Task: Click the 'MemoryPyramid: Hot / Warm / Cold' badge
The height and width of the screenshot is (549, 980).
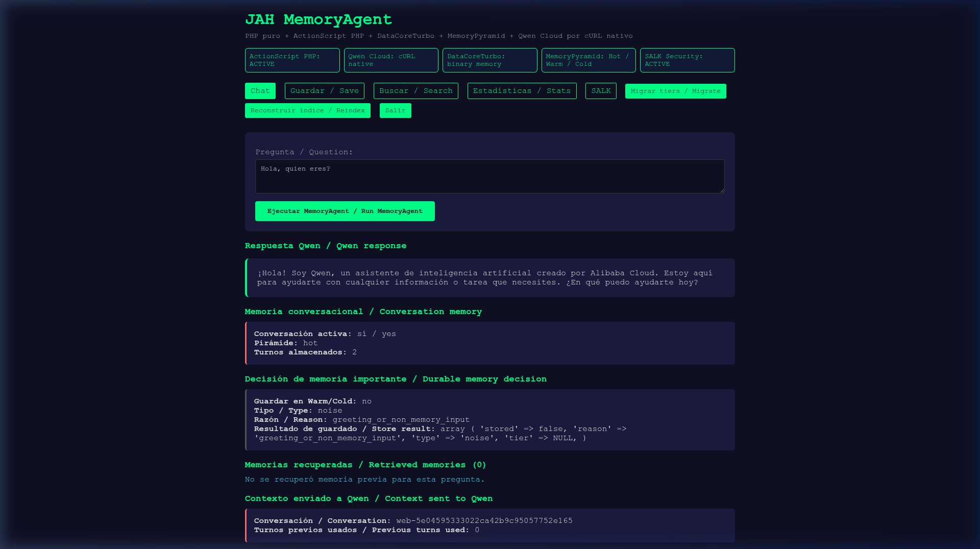Action: (x=589, y=60)
